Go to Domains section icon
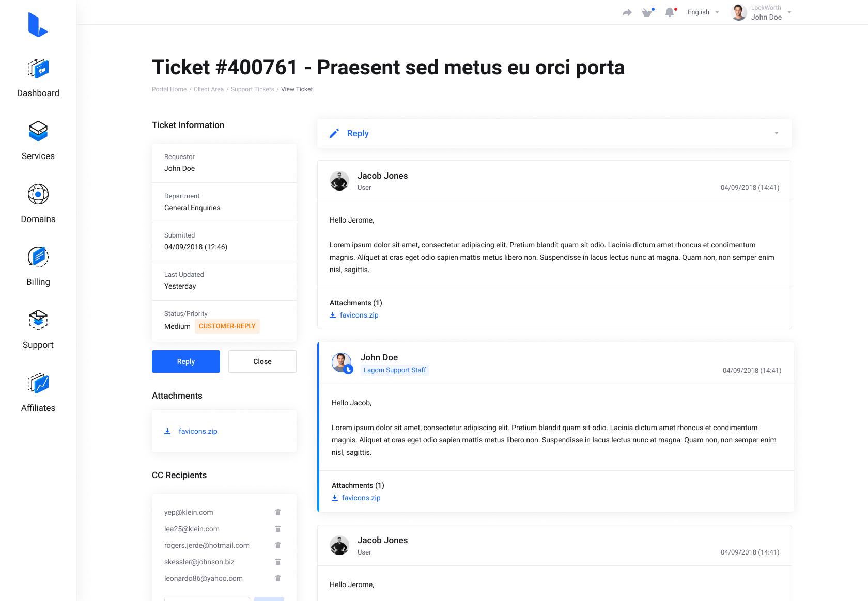868x601 pixels. point(38,195)
